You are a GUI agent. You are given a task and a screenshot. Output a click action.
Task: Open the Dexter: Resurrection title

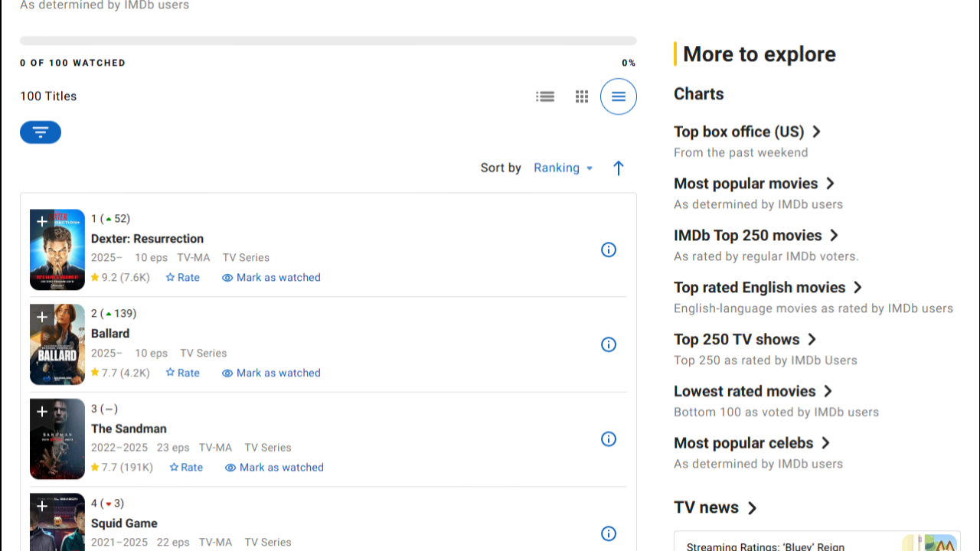(147, 239)
